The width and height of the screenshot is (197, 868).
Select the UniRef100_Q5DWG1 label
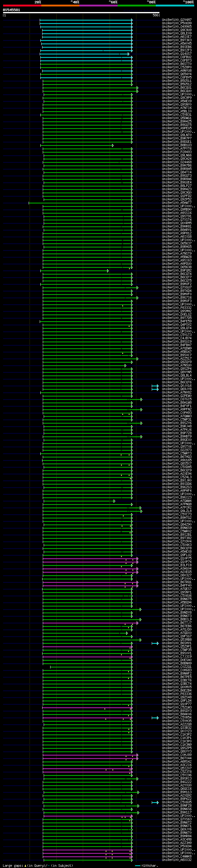pos(177,118)
